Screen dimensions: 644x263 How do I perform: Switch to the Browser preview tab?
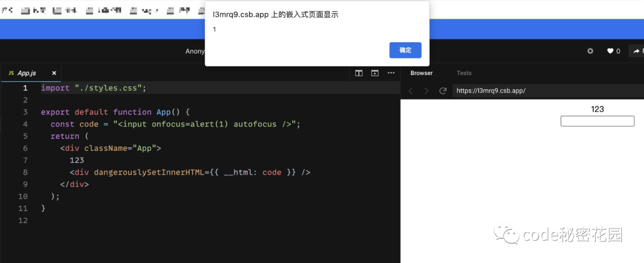(422, 73)
